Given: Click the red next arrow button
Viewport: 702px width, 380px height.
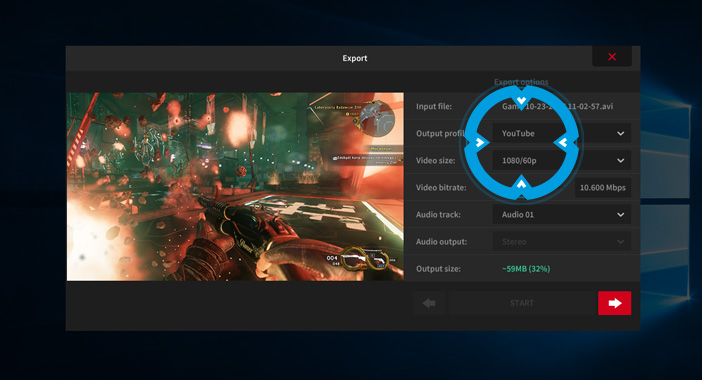Looking at the screenshot, I should pyautogui.click(x=614, y=303).
